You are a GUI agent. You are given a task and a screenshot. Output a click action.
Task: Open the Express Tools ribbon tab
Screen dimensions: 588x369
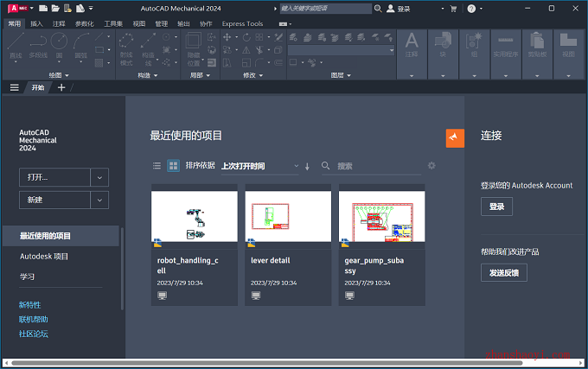pyautogui.click(x=242, y=23)
